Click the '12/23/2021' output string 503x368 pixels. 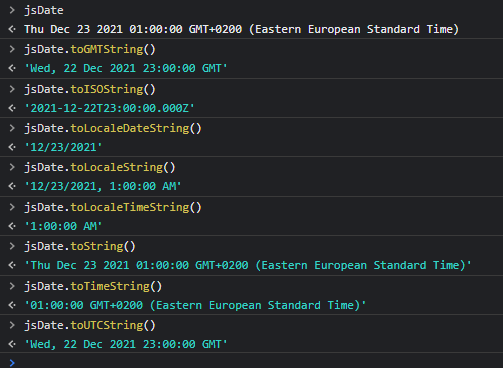pyautogui.click(x=63, y=147)
